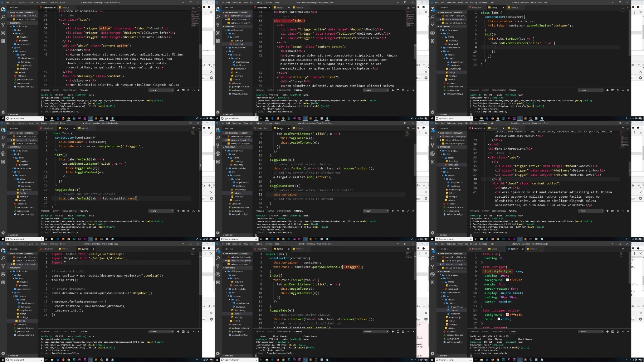Open View menu in the 13-line tabs.js window

point(460,3)
